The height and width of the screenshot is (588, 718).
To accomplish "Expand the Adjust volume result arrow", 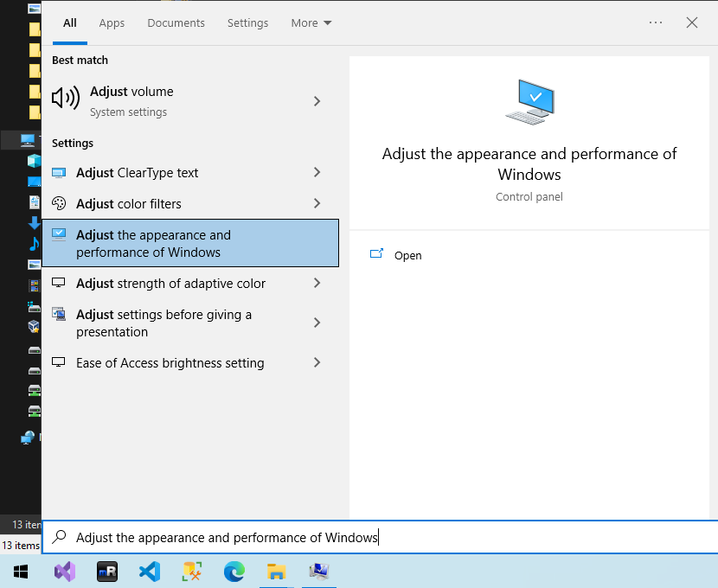I will pos(317,101).
